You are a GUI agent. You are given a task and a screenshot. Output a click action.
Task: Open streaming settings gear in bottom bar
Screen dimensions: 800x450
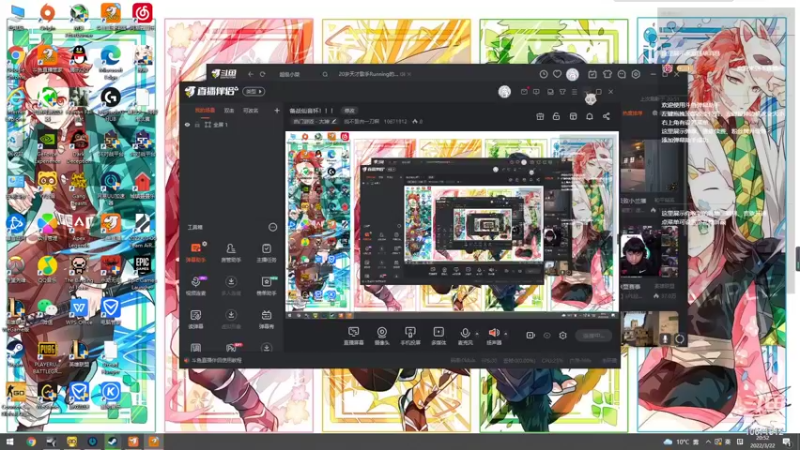pyautogui.click(x=563, y=336)
